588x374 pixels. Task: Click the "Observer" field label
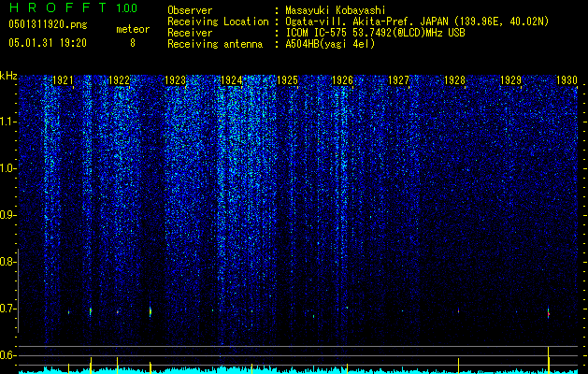pos(190,10)
